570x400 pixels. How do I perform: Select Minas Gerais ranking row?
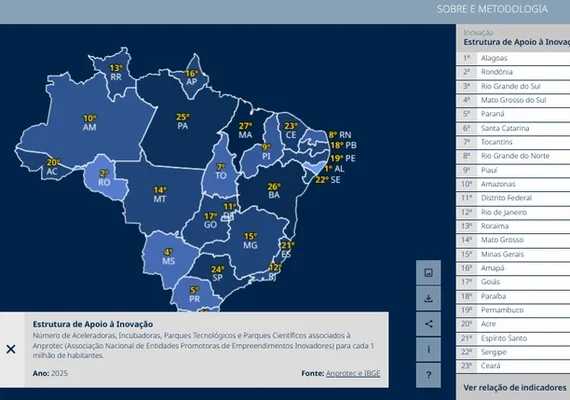coord(513,254)
